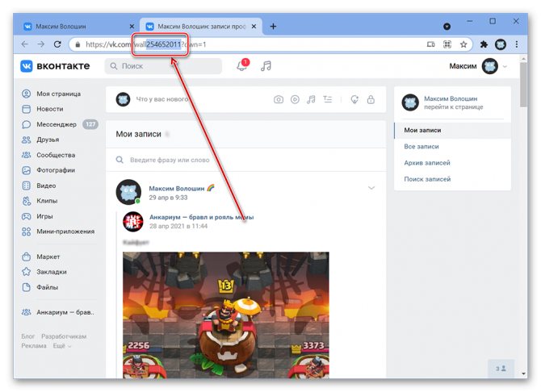The image size is (541, 392).
Task: Open Новости in sidebar
Action: [43, 109]
